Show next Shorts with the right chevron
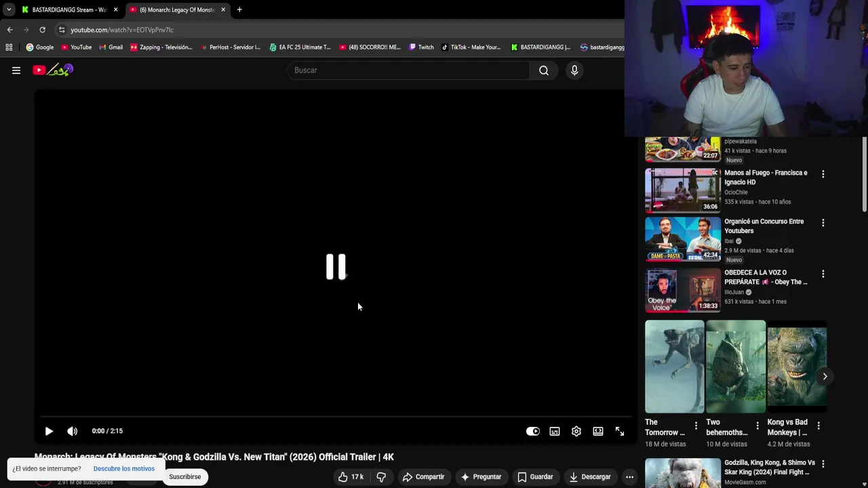 [825, 376]
